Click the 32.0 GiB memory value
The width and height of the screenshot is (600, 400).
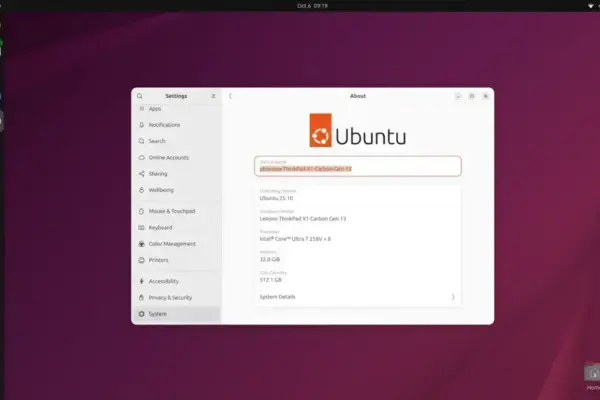[x=270, y=259]
